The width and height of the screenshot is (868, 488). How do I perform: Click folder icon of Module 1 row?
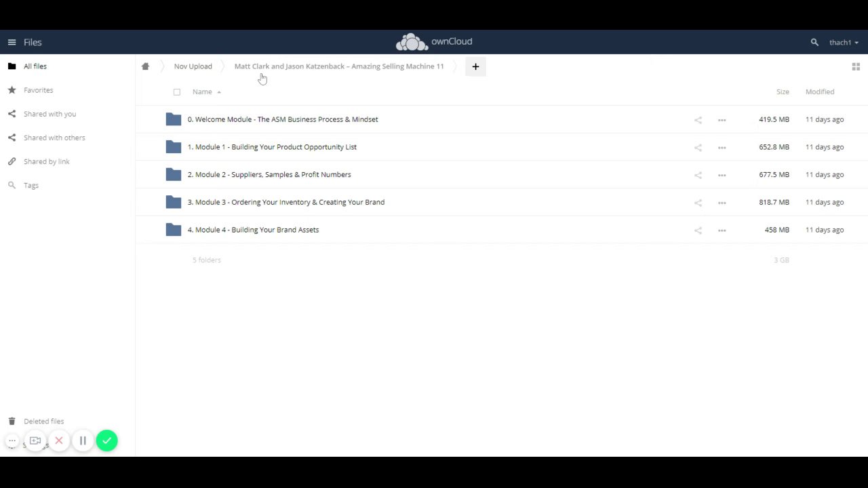click(174, 147)
